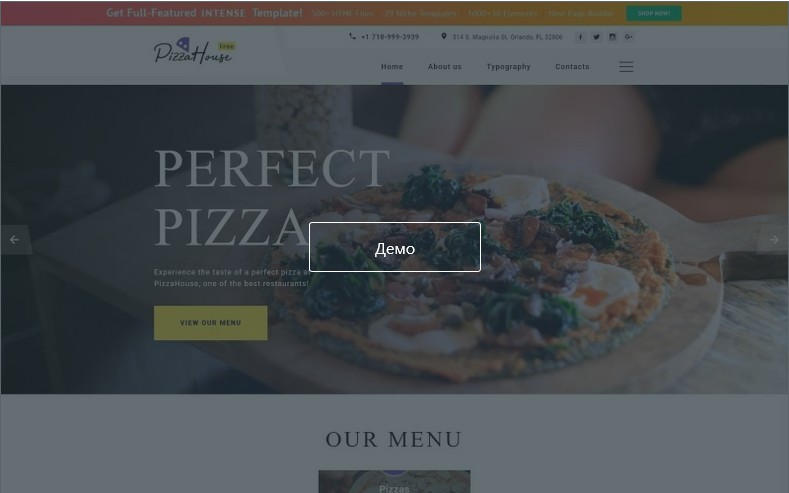Open the About us menu item
The image size is (789, 493).
point(445,66)
